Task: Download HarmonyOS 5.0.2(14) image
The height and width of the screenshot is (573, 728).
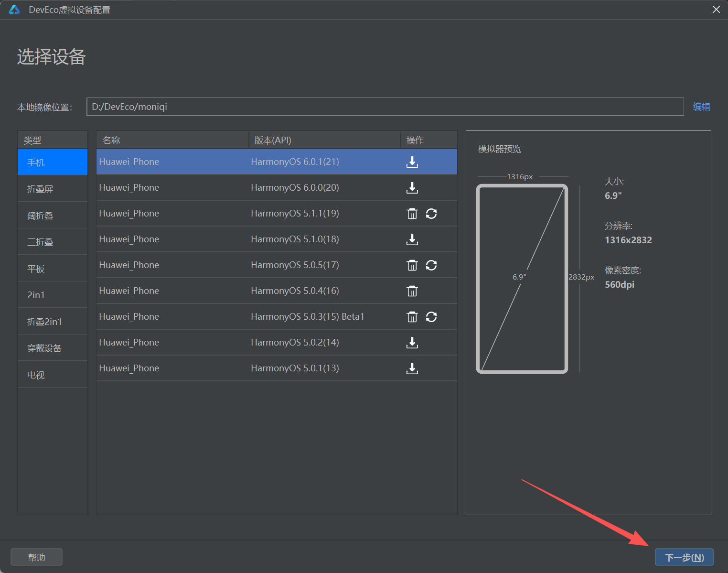Action: (x=412, y=343)
